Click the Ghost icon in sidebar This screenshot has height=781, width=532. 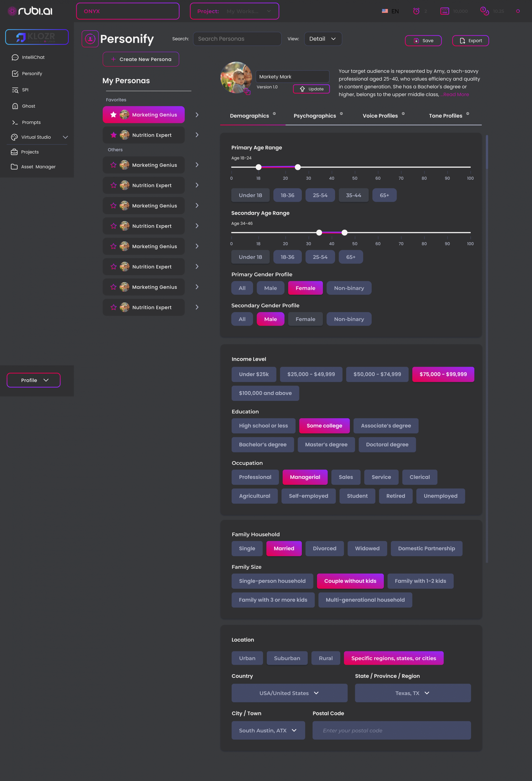pyautogui.click(x=15, y=106)
